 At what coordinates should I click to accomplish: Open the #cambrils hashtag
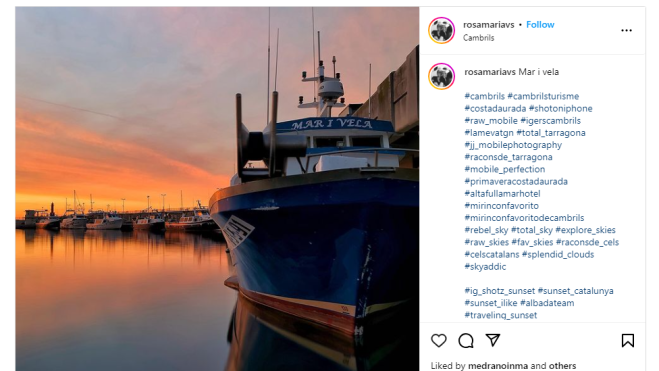tap(485, 96)
